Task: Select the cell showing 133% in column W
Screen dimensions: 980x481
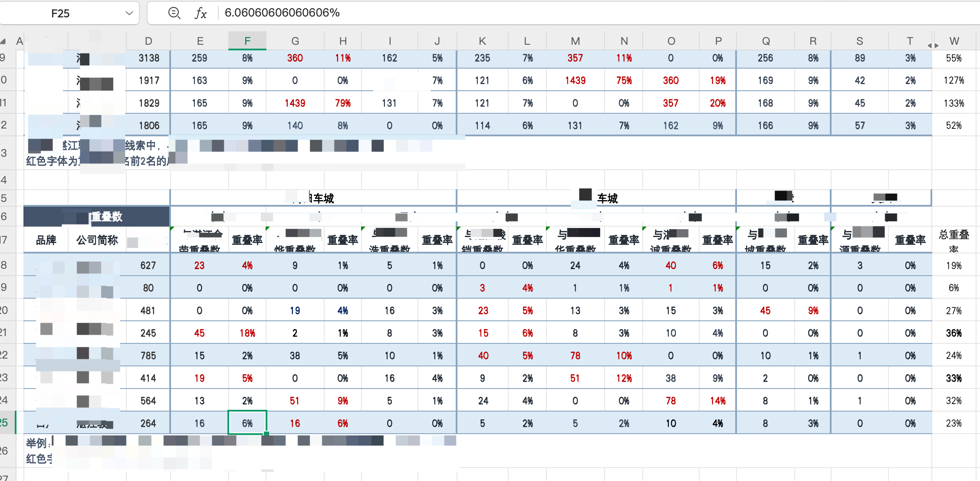Action: point(954,103)
